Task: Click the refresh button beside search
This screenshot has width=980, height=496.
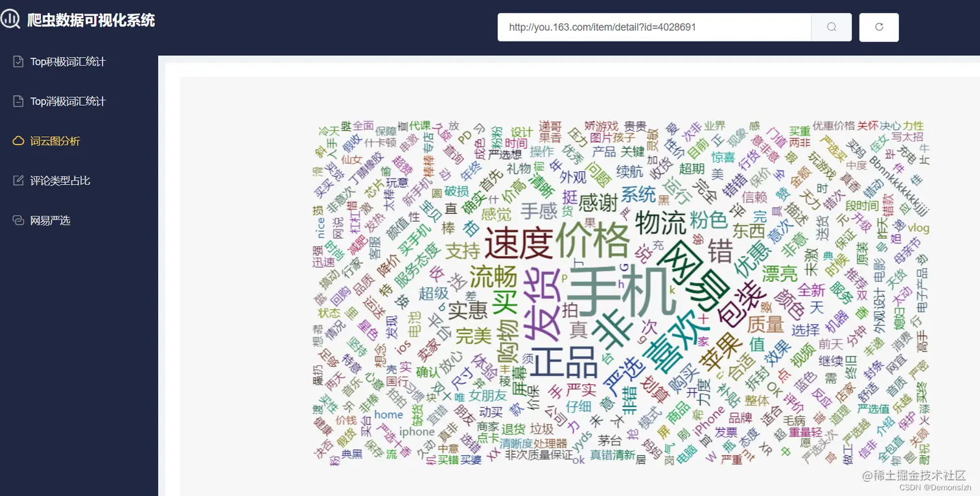Action: (879, 27)
